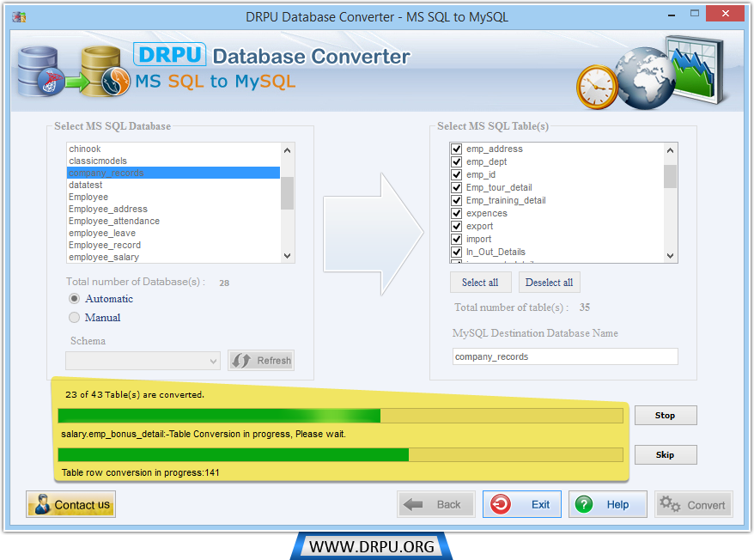Image resolution: width=754 pixels, height=560 pixels.
Task: Click table list scroll up arrow
Action: 671,150
